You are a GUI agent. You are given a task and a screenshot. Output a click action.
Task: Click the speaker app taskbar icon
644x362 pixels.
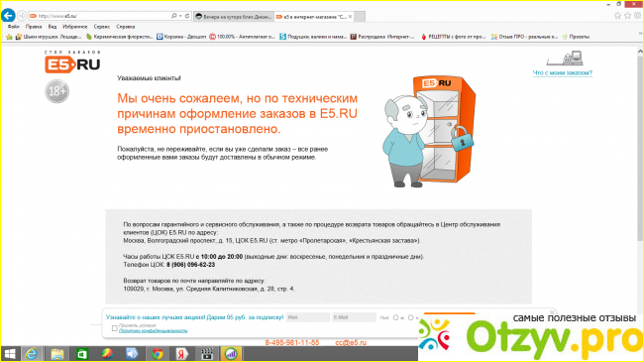click(x=132, y=354)
